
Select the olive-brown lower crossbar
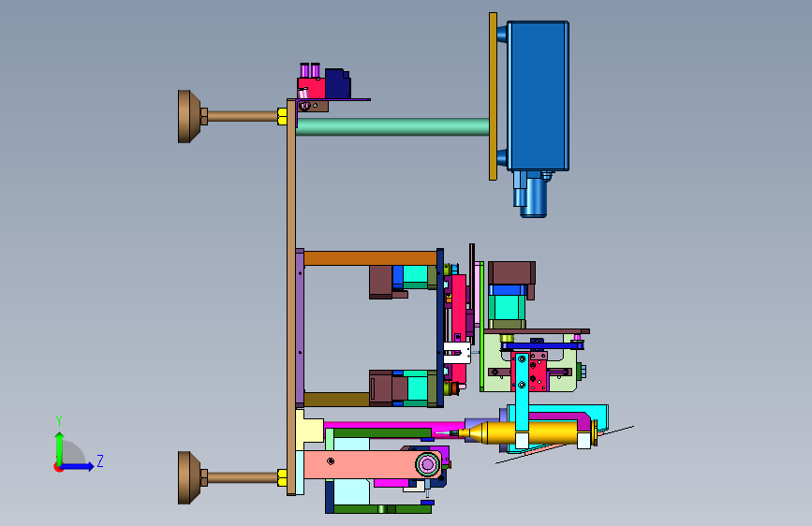click(336, 399)
